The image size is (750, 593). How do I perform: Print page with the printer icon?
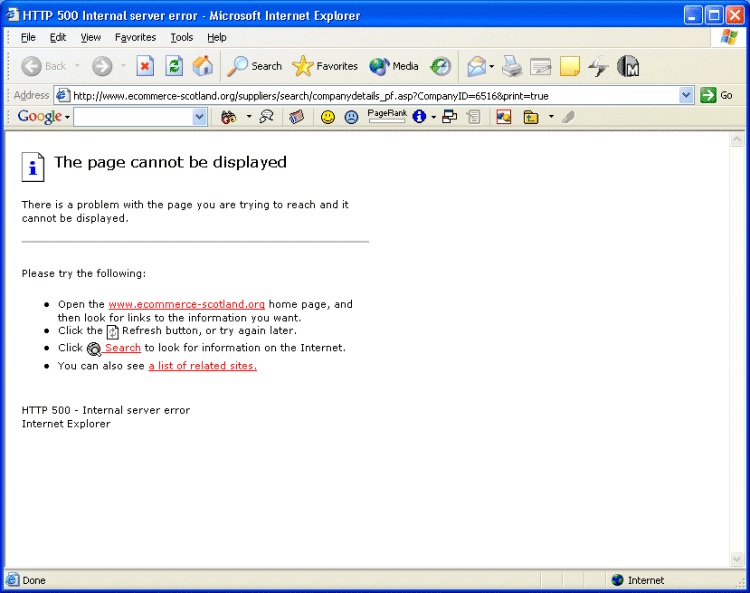click(x=512, y=66)
